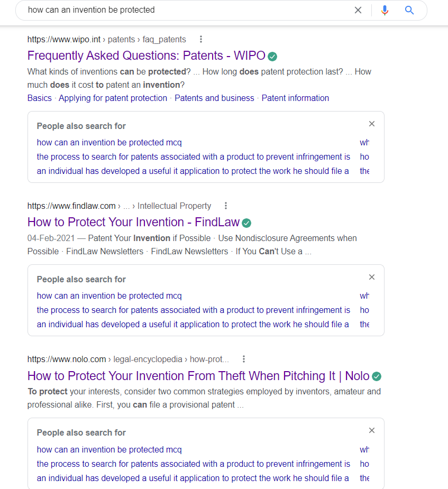Close the People also search for box under FindLaw
448x489 pixels.
point(372,277)
